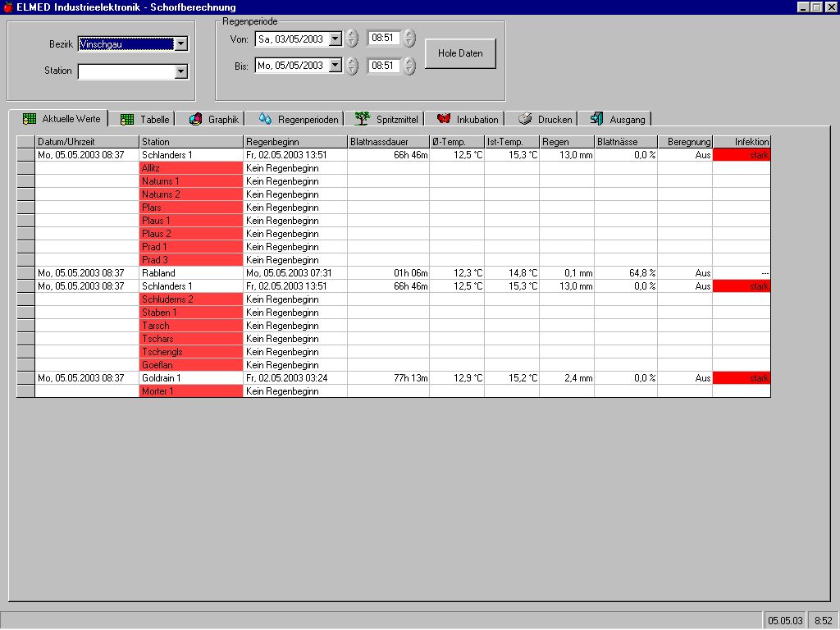Select the Rabland station cell
Viewport: 840px width, 630px height.
[191, 273]
